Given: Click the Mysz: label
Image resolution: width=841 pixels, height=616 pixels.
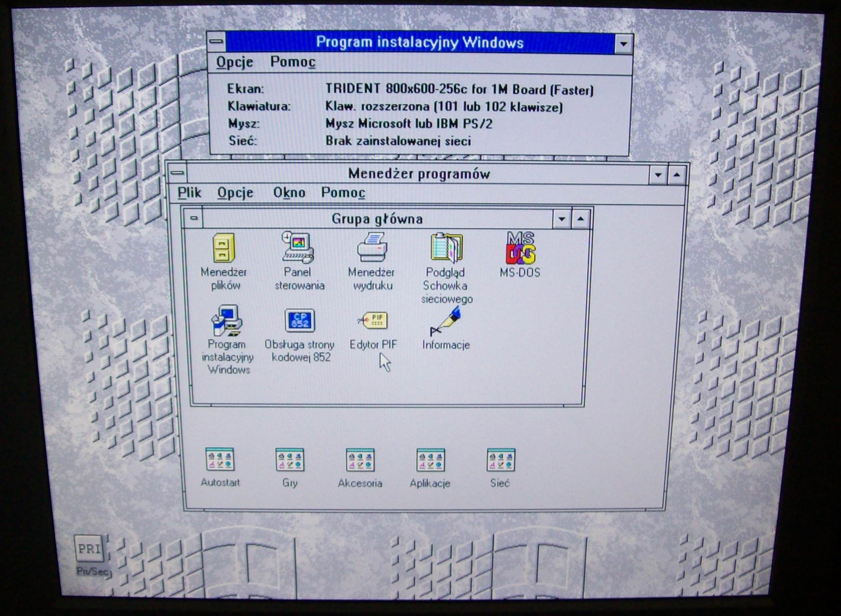Looking at the screenshot, I should point(244,124).
